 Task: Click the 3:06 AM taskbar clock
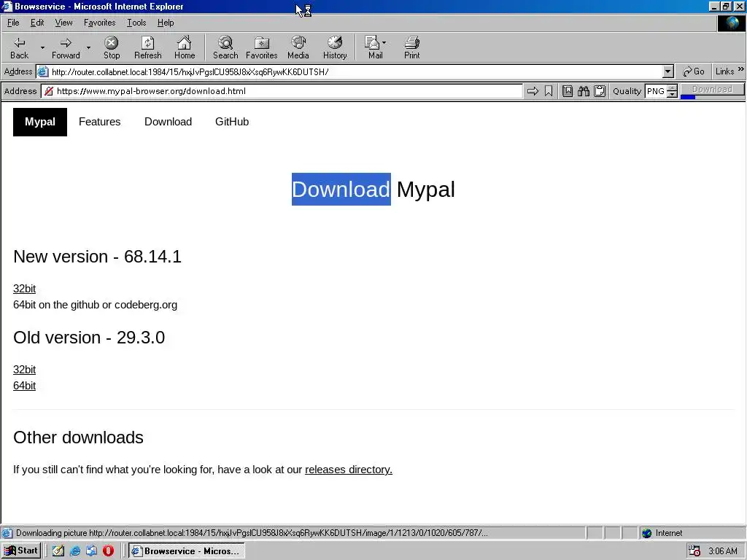(723, 551)
